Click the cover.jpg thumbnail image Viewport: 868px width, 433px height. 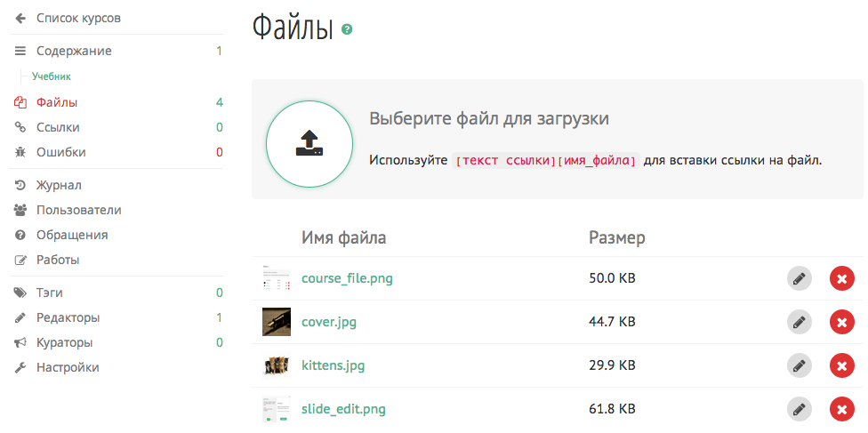[x=277, y=322]
